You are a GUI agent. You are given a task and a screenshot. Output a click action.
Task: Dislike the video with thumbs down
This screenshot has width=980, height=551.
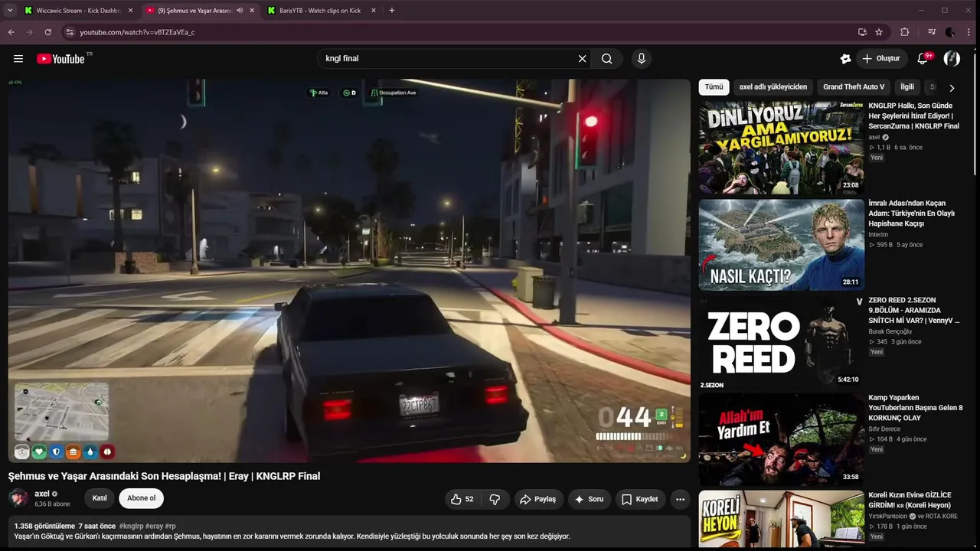[x=495, y=499]
